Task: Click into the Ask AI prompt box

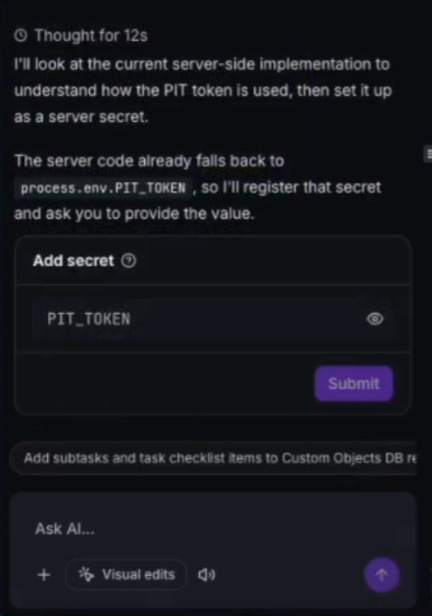Action: 212,528
